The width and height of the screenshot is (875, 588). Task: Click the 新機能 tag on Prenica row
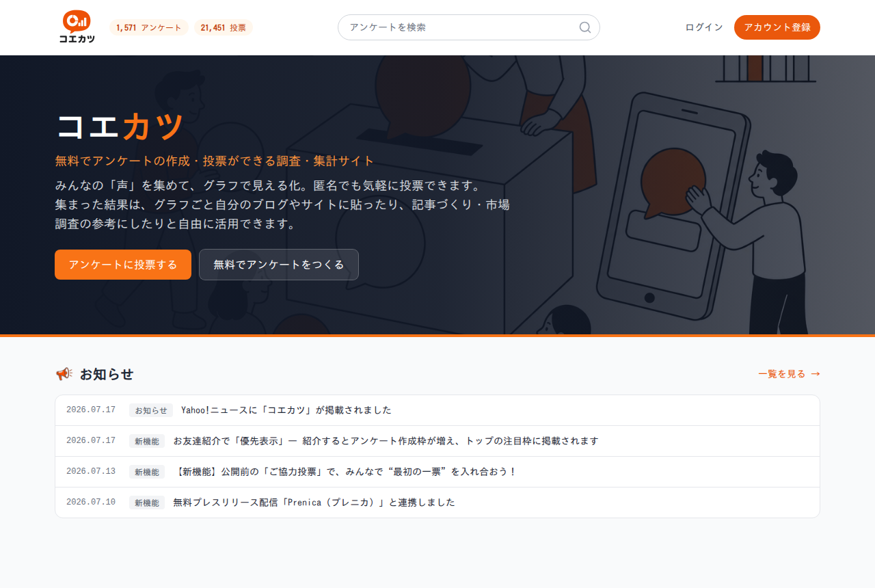(147, 503)
